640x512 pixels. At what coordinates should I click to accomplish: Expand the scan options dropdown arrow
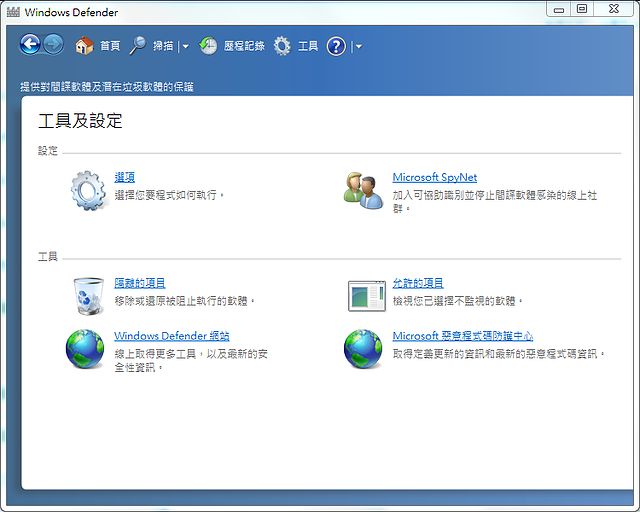click(185, 46)
